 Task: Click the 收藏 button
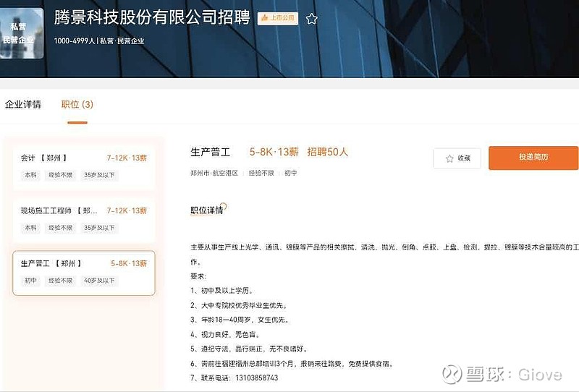pos(457,158)
